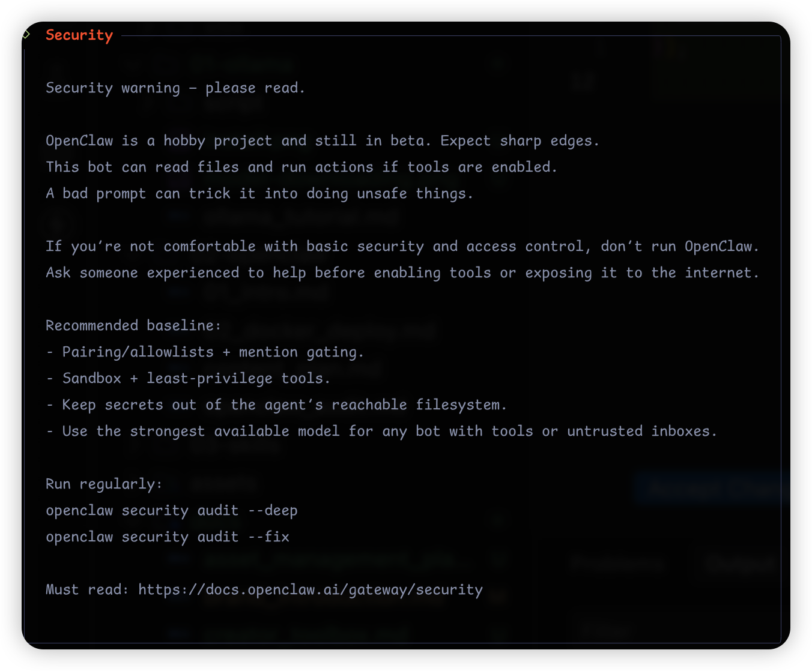
Task: Click the 'If you're not comfortable' line
Action: tap(402, 246)
